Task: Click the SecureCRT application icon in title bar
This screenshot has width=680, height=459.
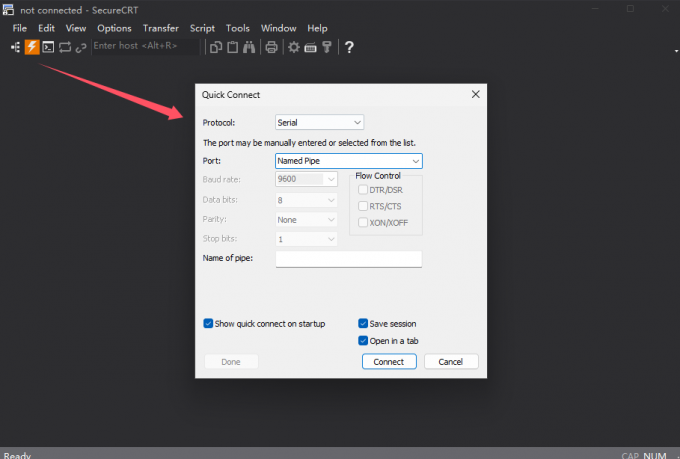Action: 8,10
